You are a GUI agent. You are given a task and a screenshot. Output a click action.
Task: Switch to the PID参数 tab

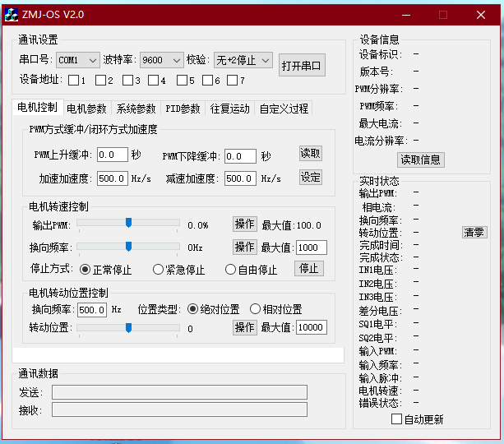pyautogui.click(x=183, y=109)
